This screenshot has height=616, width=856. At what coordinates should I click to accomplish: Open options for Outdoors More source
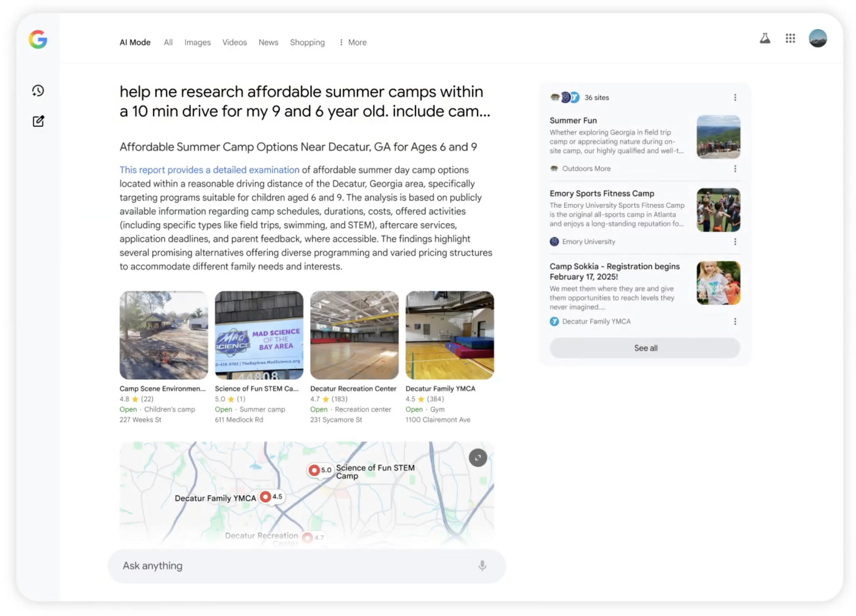[x=735, y=169]
